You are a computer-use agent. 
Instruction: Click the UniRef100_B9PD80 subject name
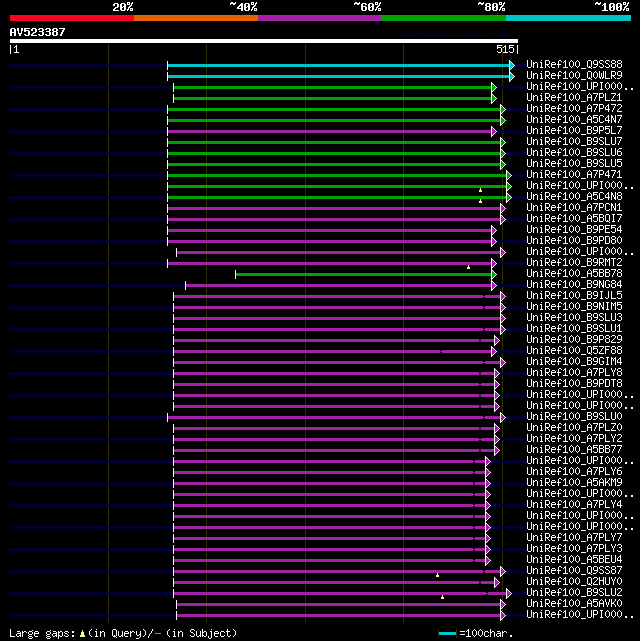pyautogui.click(x=574, y=240)
